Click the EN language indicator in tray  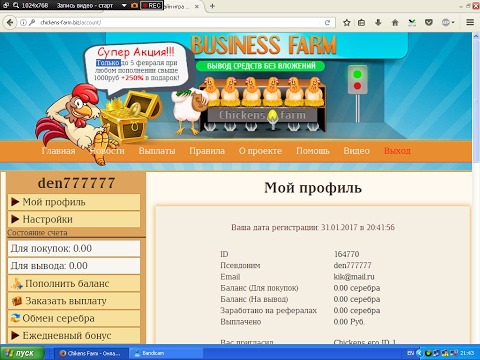tap(411, 353)
